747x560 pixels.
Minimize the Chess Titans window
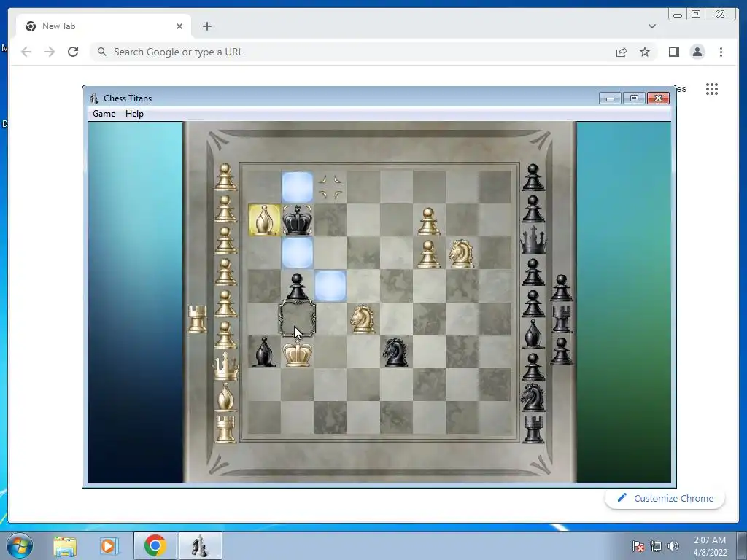click(611, 98)
